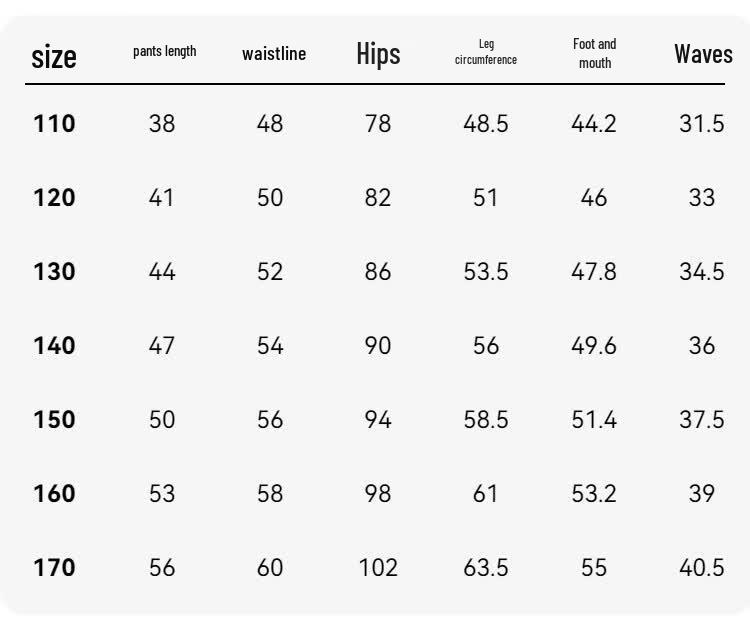Click the "size" column header
Image resolution: width=750 pixels, height=629 pixels.
point(54,57)
